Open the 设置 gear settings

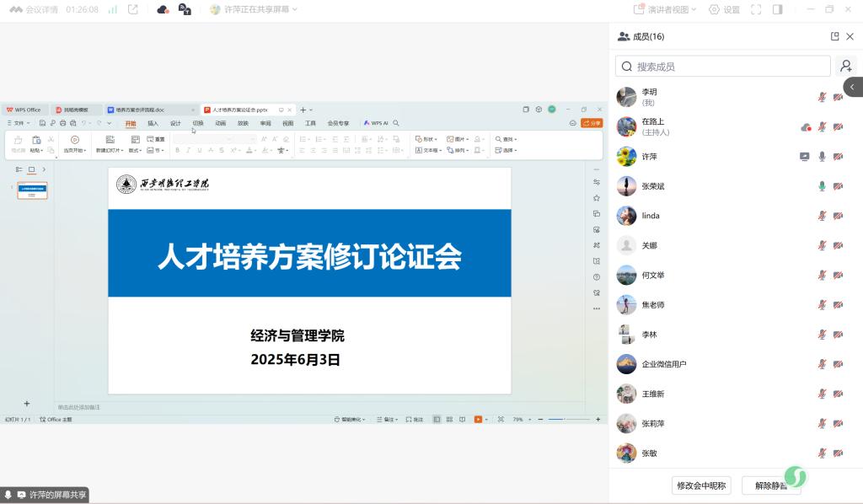(x=724, y=9)
